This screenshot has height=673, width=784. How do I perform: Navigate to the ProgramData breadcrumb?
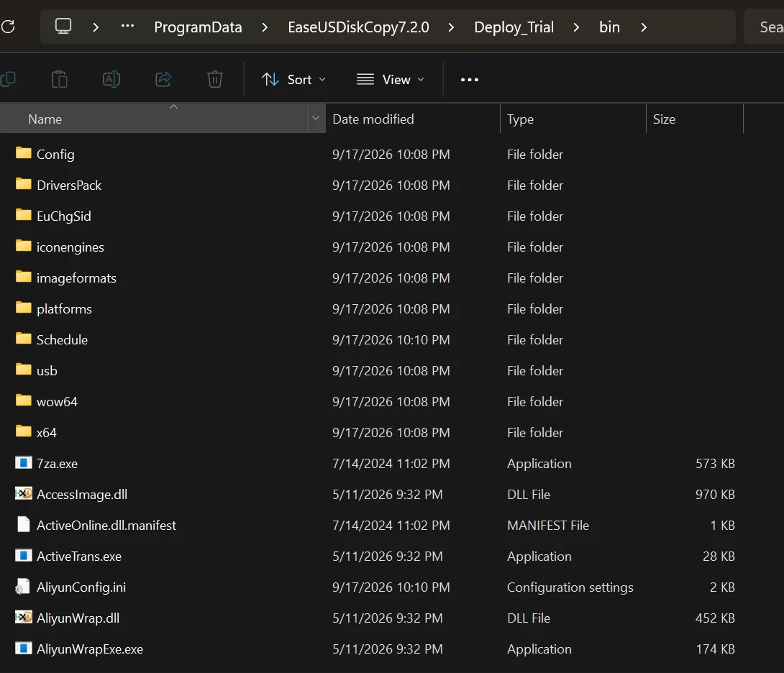pyautogui.click(x=198, y=27)
